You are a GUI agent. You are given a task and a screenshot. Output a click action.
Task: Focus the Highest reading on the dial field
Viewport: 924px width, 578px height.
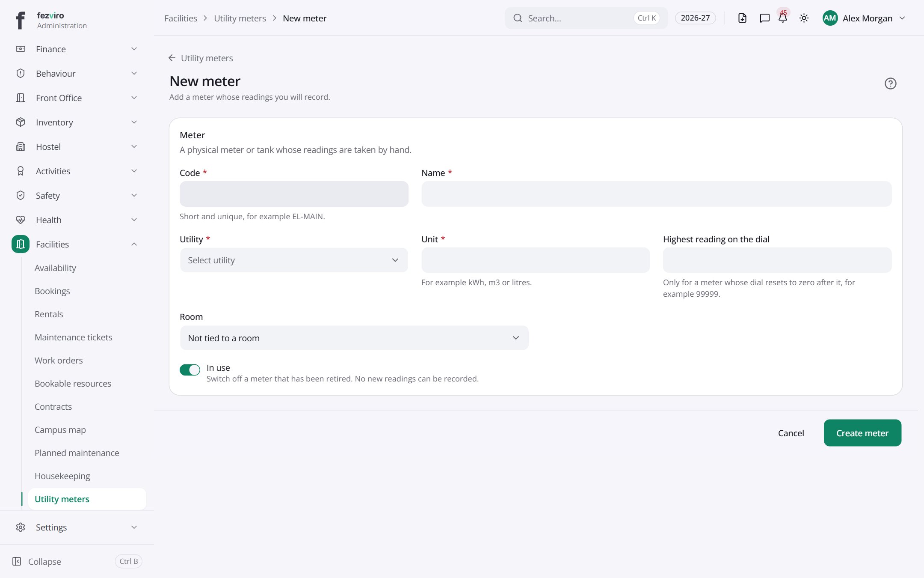coord(777,260)
